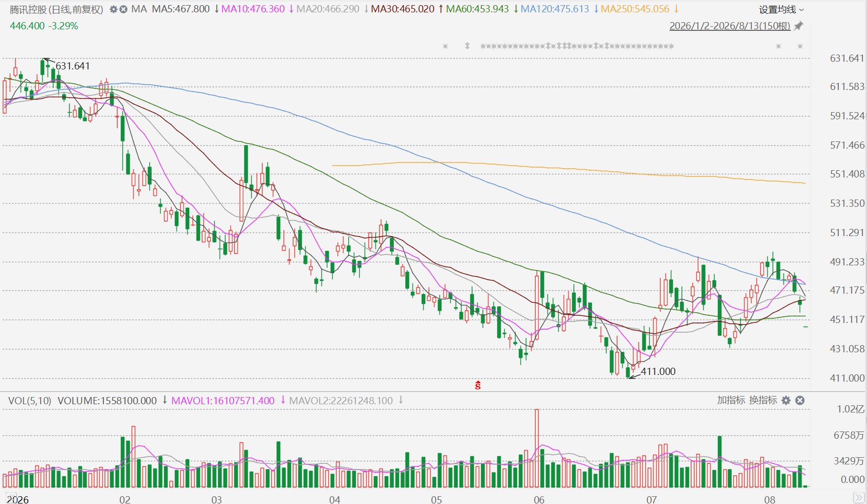Click the 6758万 volume axis label
This screenshot has width=867, height=504.
point(849,436)
